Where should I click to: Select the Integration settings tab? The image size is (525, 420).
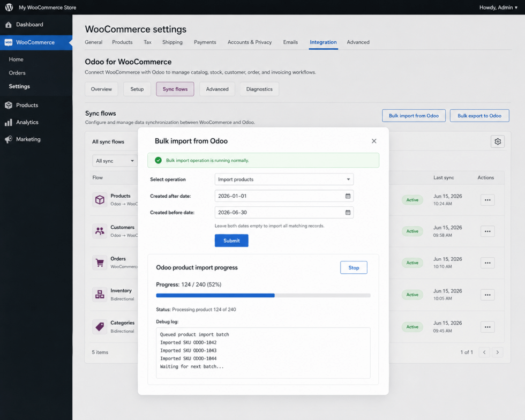pyautogui.click(x=323, y=42)
